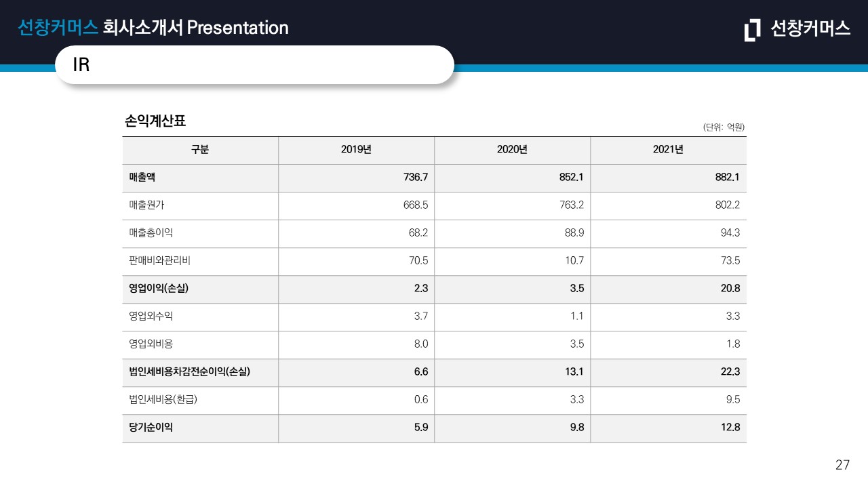Click the 법인세비용(환급) row label

[x=163, y=400]
